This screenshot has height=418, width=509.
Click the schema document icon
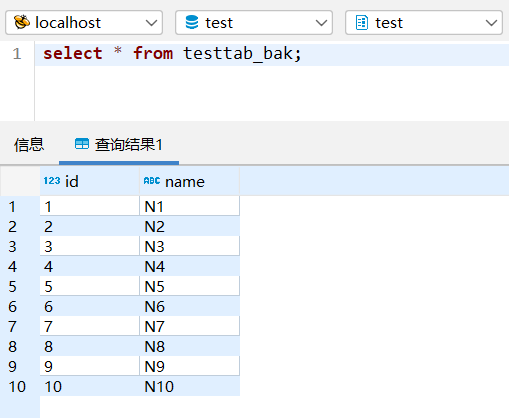coord(362,23)
